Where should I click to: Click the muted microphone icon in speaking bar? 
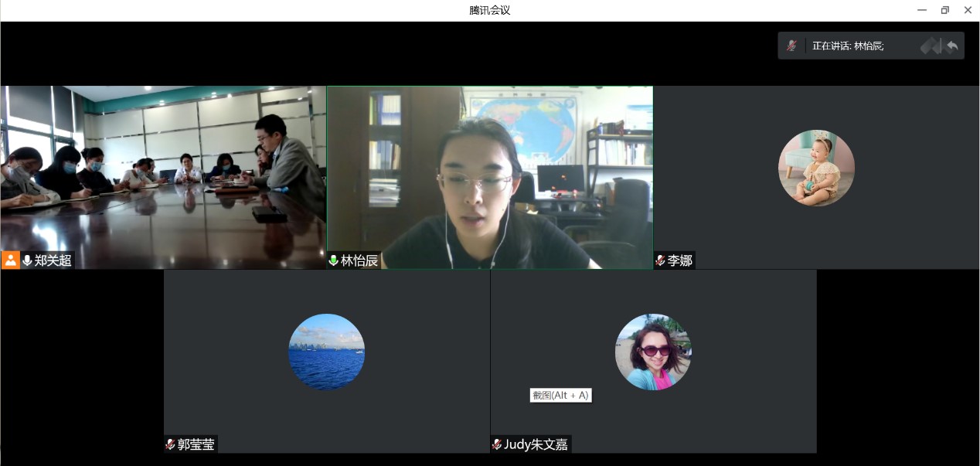point(791,46)
